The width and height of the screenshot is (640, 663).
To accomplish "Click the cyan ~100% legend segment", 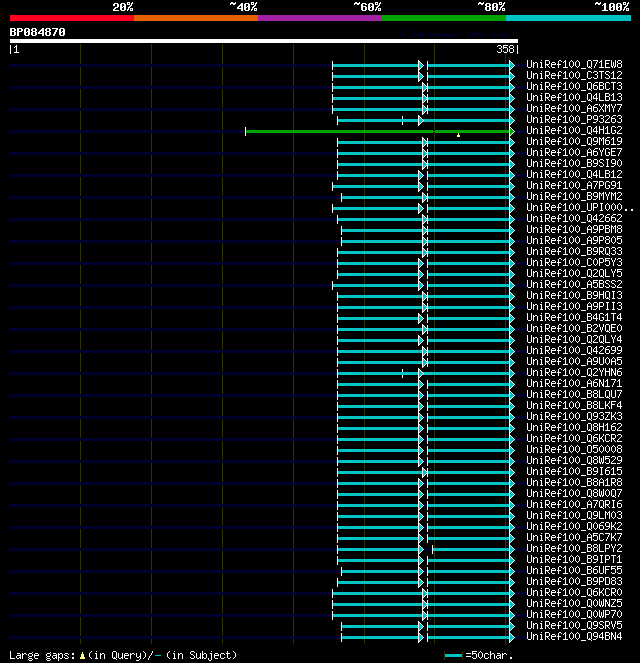I will click(568, 18).
